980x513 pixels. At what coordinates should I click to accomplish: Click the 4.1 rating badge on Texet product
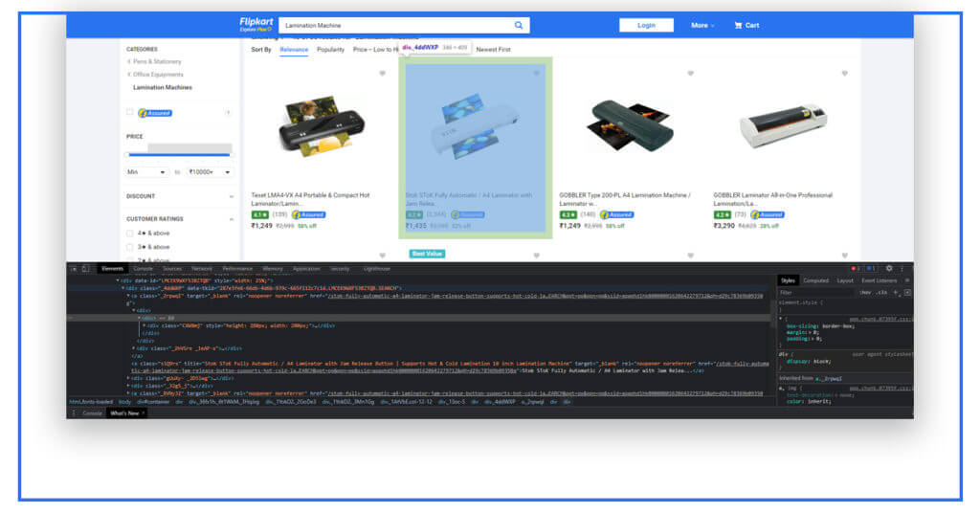[x=259, y=214]
